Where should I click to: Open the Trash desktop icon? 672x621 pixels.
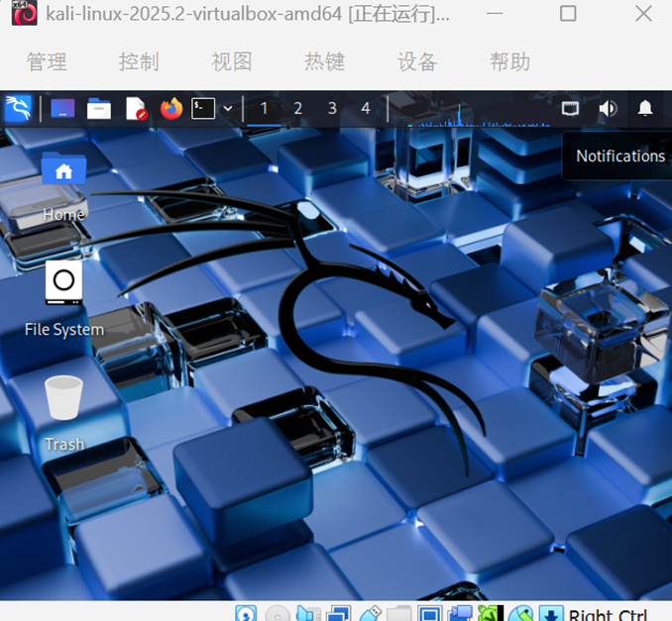click(x=63, y=414)
